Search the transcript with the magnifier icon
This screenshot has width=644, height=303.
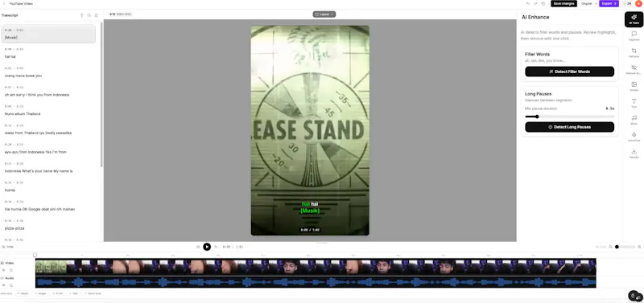coord(89,15)
